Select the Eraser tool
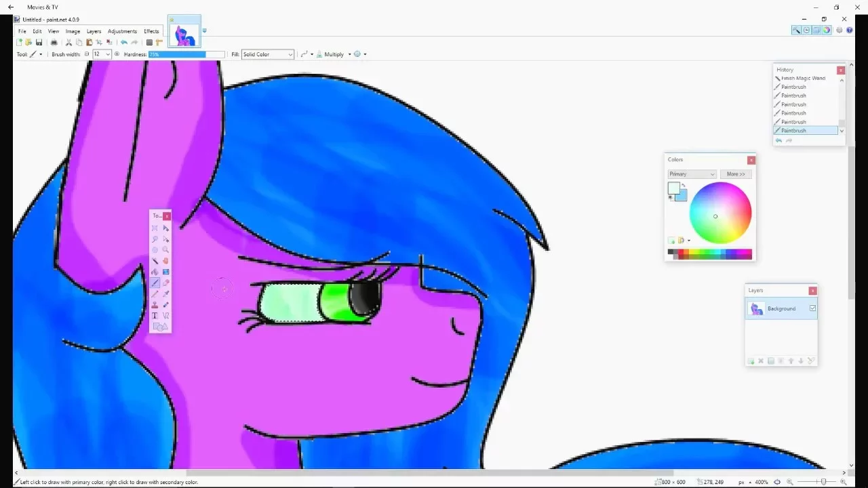This screenshot has width=868, height=488. [166, 283]
